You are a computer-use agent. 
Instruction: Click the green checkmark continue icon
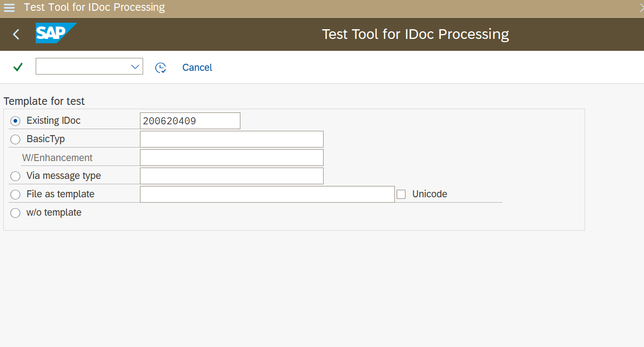(18, 67)
